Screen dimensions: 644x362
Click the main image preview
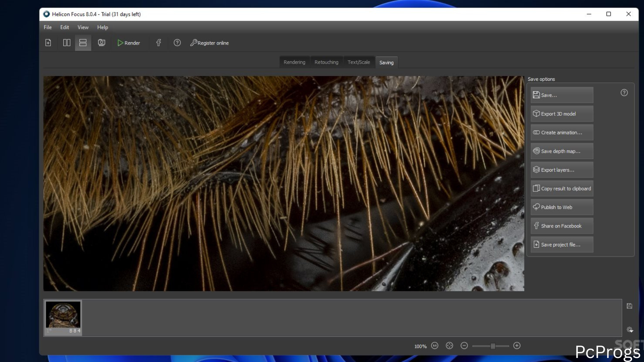click(284, 183)
